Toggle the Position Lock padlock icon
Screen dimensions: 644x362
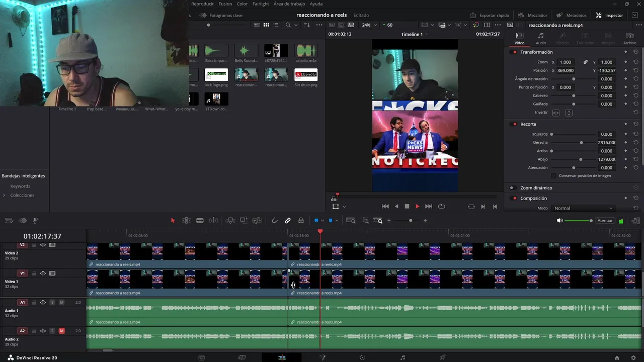[301, 220]
